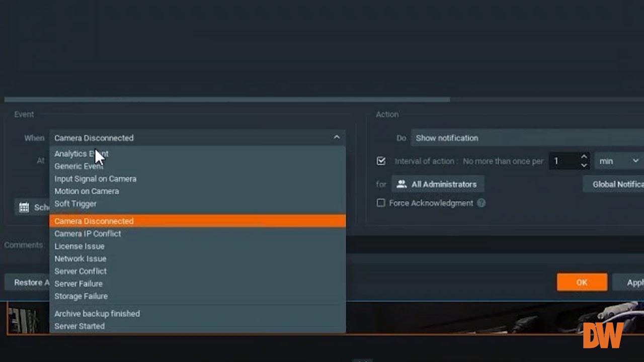
Task: Confirm with the OK button
Action: (582, 283)
